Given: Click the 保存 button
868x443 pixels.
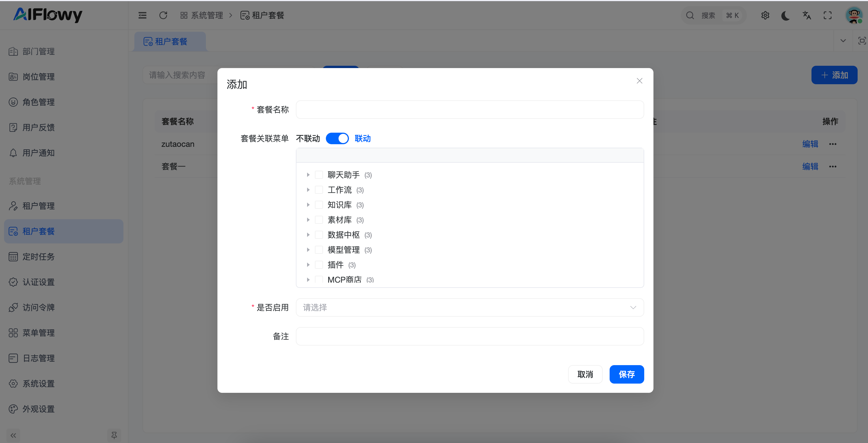Looking at the screenshot, I should [626, 374].
